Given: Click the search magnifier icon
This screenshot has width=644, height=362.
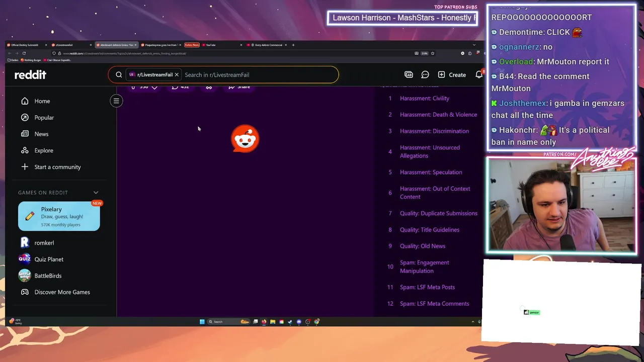Looking at the screenshot, I should point(119,75).
